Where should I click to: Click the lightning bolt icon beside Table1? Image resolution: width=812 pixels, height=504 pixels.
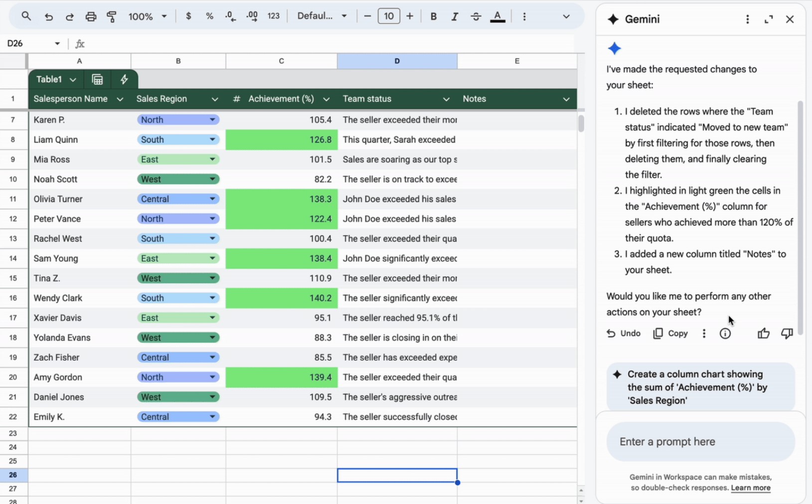(x=124, y=79)
